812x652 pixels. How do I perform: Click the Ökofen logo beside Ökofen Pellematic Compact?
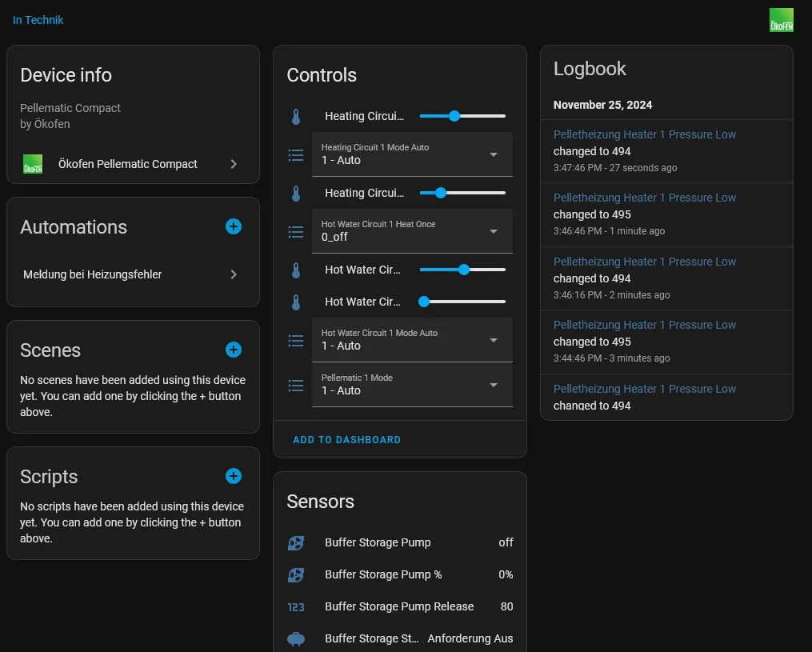tap(33, 164)
